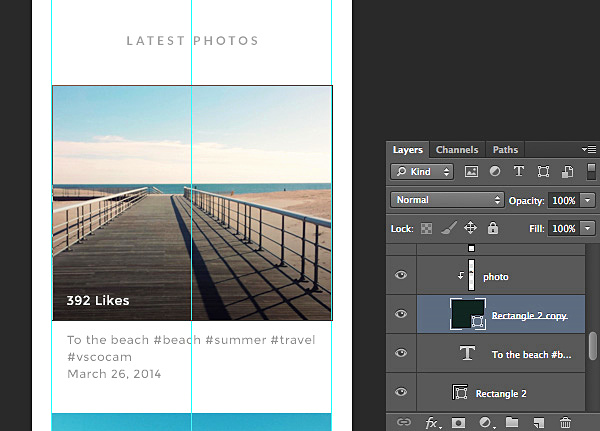This screenshot has height=431, width=600.
Task: Click the lock all padlock icon
Action: click(491, 228)
